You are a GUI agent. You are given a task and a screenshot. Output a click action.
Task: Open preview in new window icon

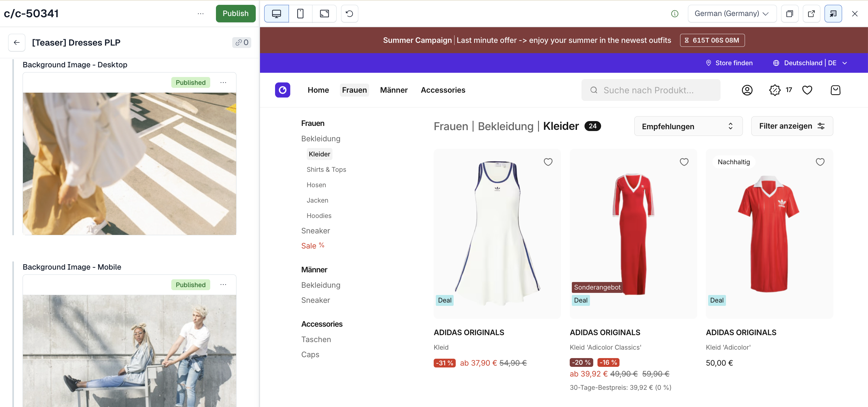pyautogui.click(x=811, y=14)
